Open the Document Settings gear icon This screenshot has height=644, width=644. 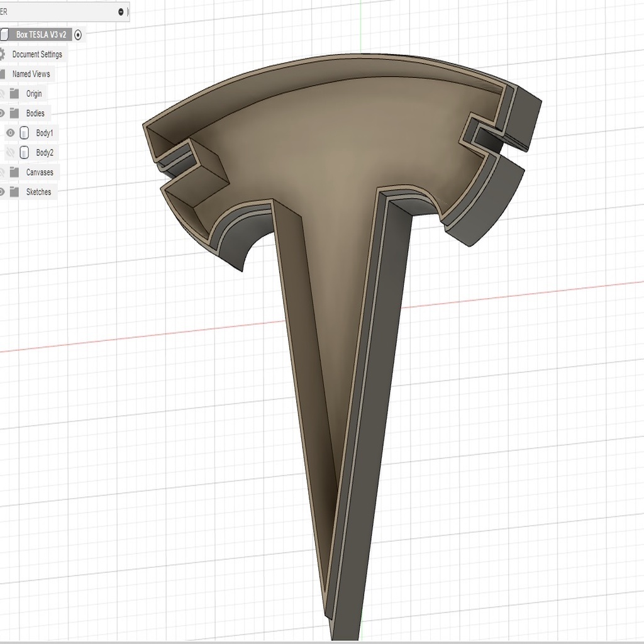(x=3, y=55)
